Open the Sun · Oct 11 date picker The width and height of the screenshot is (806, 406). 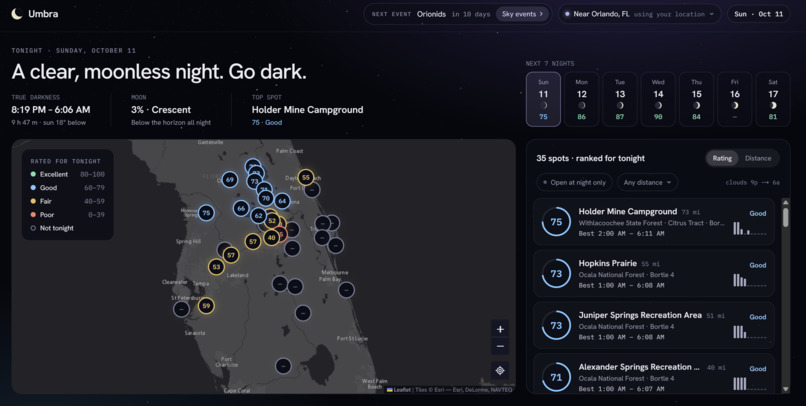click(x=758, y=14)
